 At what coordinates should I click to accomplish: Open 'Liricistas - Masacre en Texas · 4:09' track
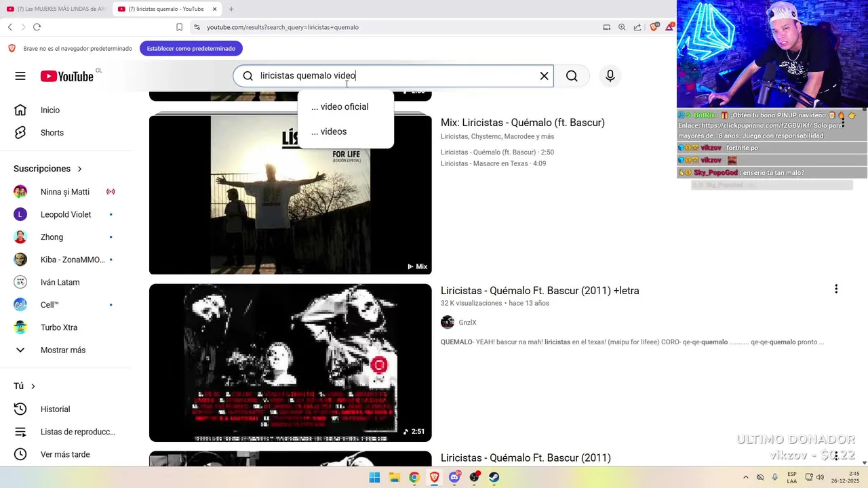pos(493,163)
